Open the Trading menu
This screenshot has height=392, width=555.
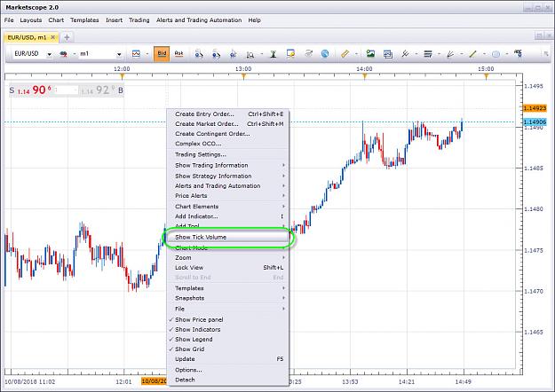point(139,20)
